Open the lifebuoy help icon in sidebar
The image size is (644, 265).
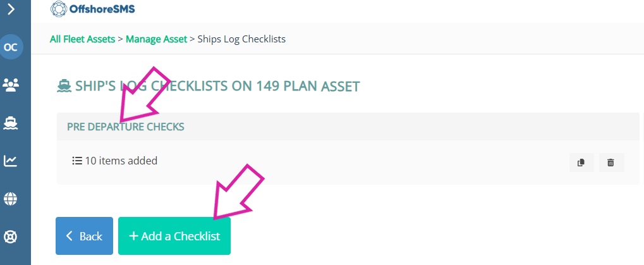[x=11, y=237]
